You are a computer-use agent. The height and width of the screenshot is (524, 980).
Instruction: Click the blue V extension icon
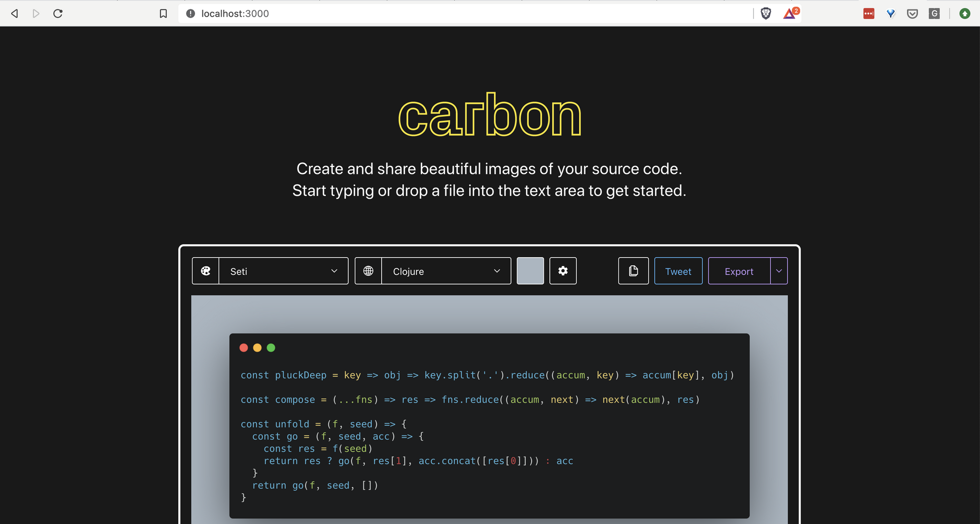[x=891, y=14]
